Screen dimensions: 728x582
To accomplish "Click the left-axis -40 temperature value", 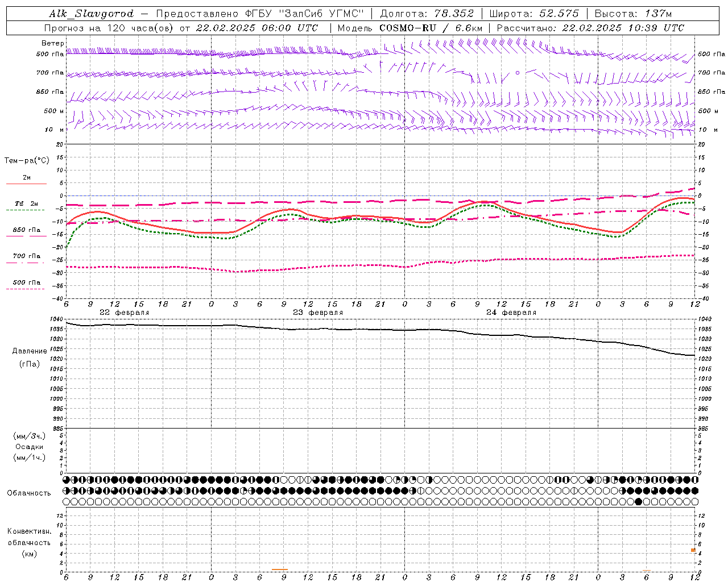I will [x=57, y=298].
